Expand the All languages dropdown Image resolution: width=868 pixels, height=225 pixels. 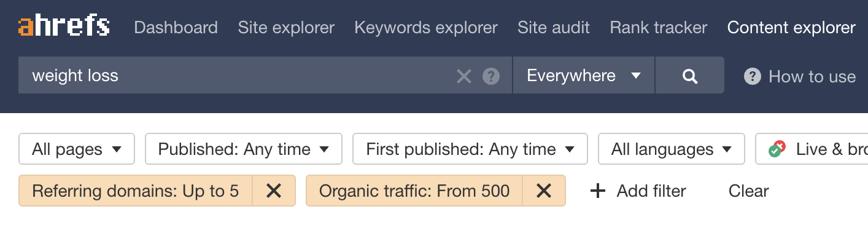point(672,149)
